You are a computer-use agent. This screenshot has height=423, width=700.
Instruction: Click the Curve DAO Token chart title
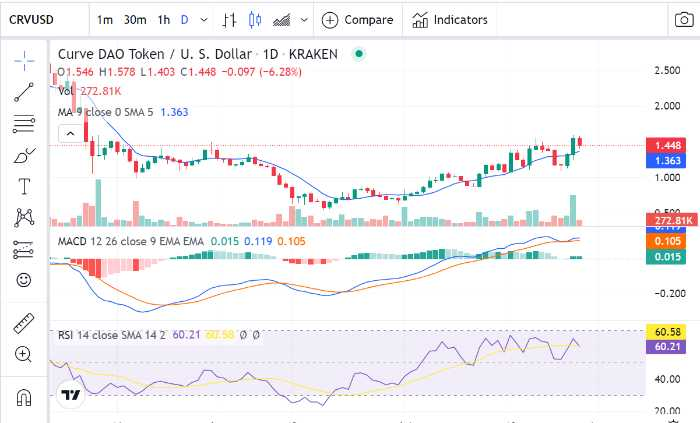[198, 54]
